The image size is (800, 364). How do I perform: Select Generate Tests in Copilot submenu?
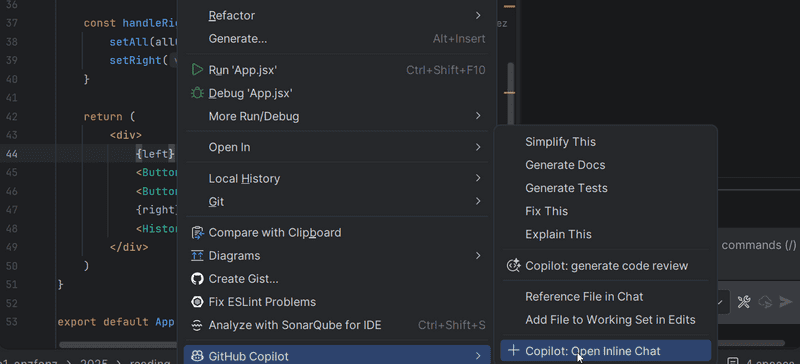[566, 188]
